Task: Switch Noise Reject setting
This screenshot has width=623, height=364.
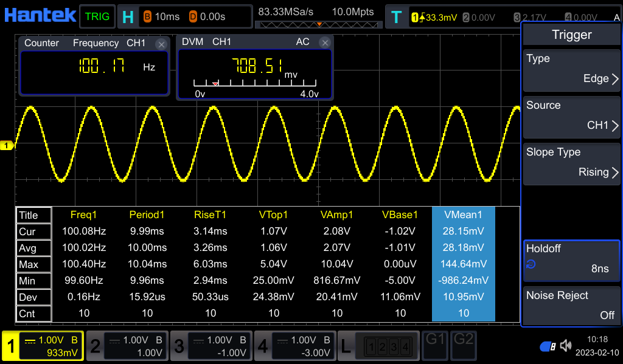Action: click(x=571, y=305)
